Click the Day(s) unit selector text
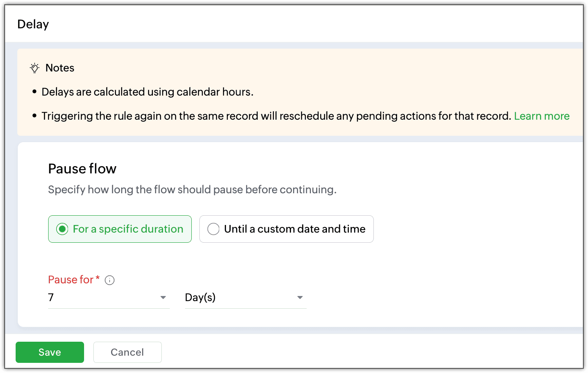This screenshot has height=373, width=588. 200,297
